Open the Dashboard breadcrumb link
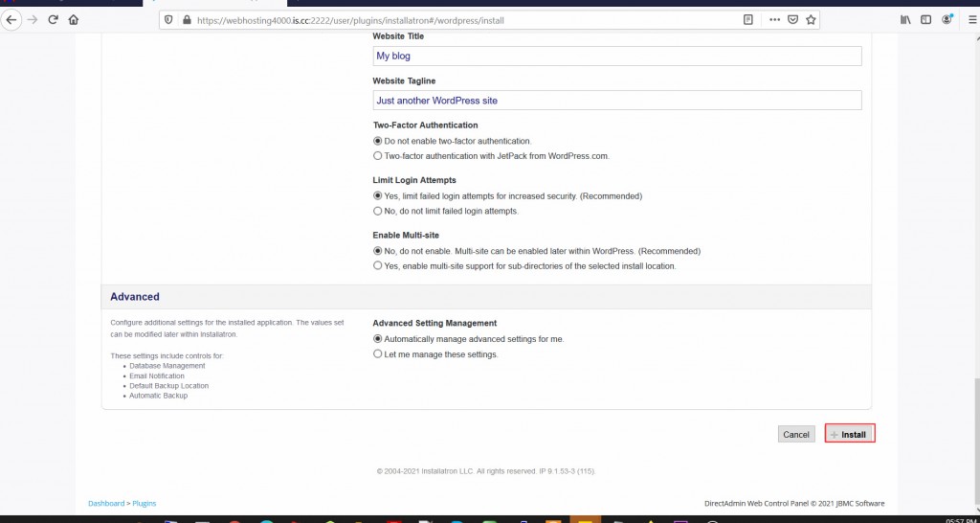 [x=106, y=504]
